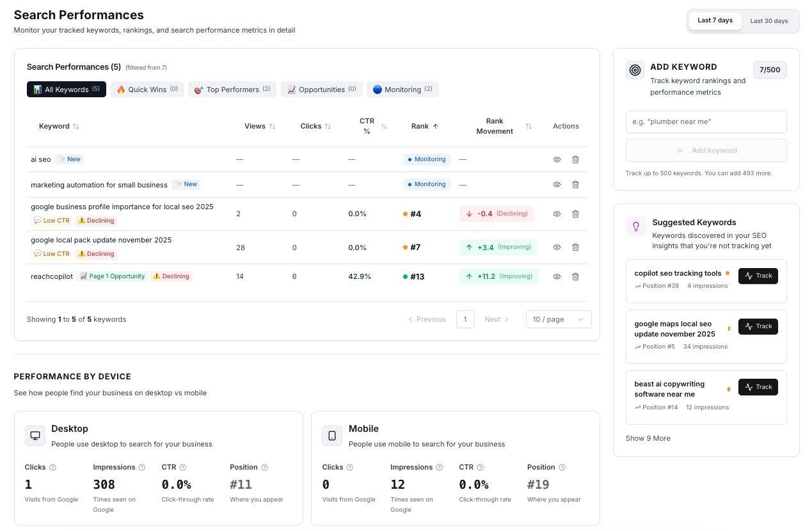Click the Add keyword button

point(706,150)
